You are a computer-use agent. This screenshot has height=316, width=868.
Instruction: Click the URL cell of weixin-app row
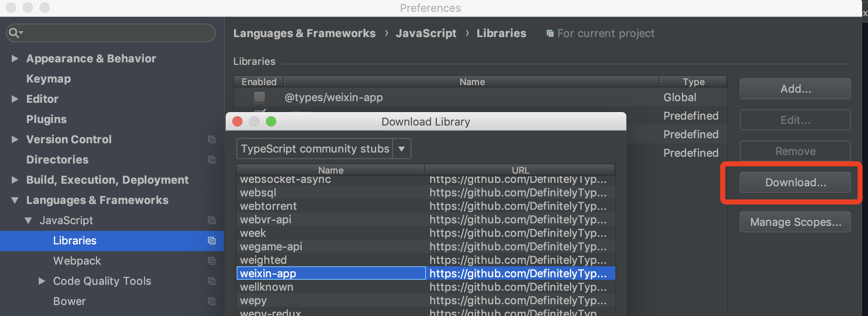[520, 273]
